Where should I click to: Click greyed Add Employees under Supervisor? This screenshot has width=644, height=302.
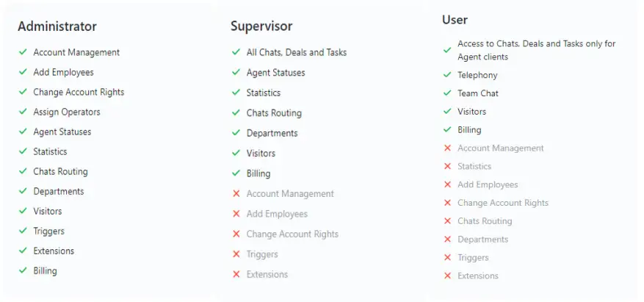pos(277,214)
